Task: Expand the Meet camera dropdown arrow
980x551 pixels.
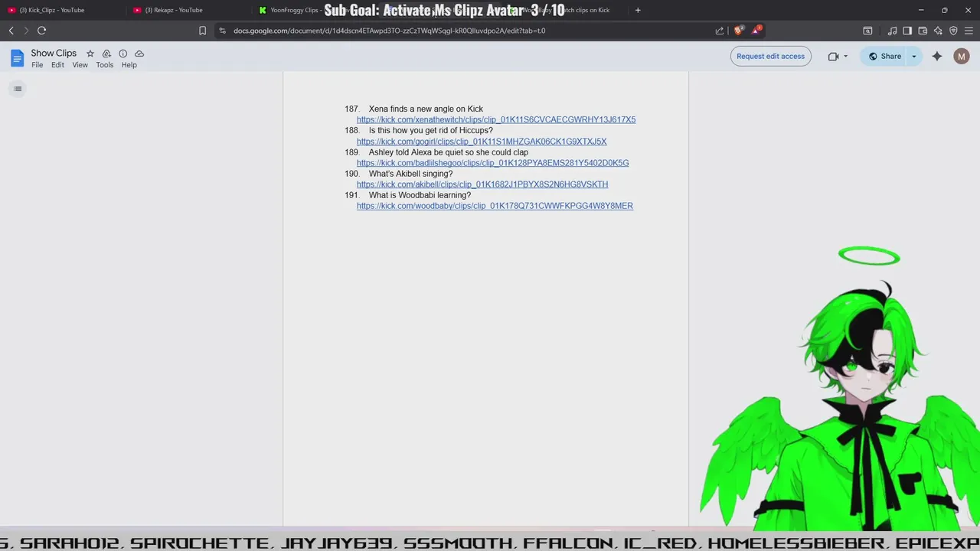Action: 845,56
